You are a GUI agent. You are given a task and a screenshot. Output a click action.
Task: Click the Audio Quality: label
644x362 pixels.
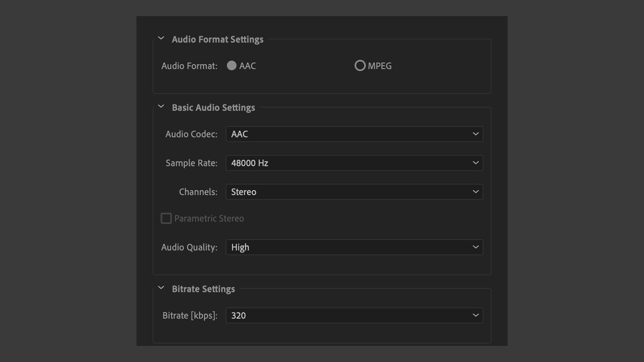189,247
